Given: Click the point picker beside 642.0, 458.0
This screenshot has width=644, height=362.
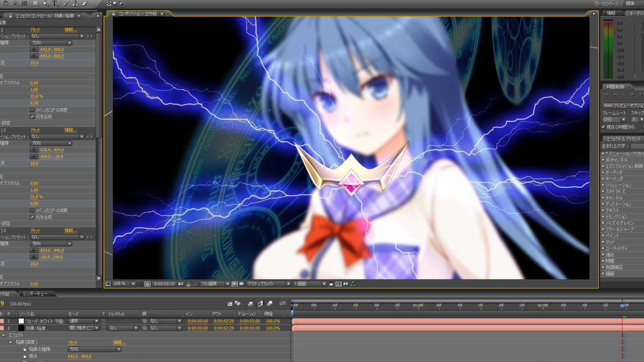Looking at the screenshot, I should tap(34, 49).
